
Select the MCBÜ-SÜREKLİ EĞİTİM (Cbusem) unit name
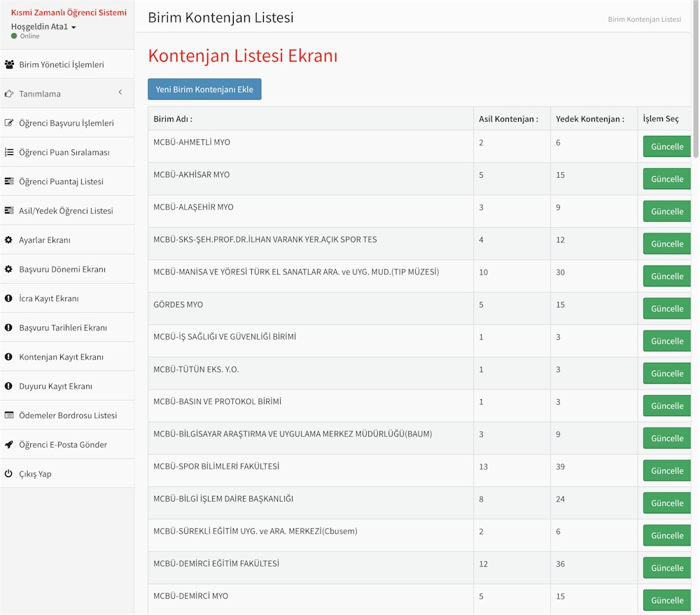(255, 532)
